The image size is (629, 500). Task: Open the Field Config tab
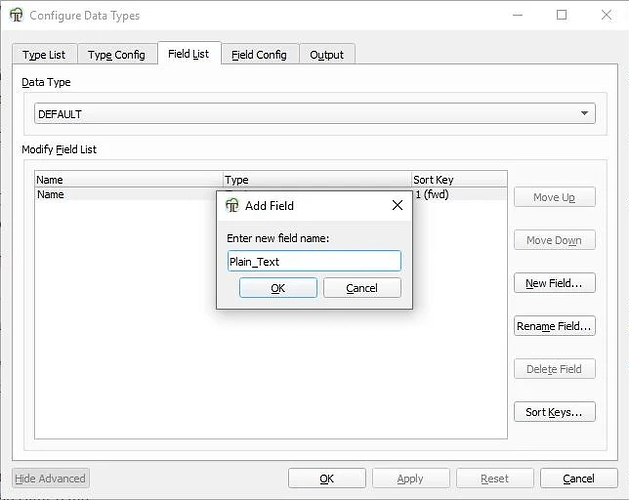pos(259,55)
